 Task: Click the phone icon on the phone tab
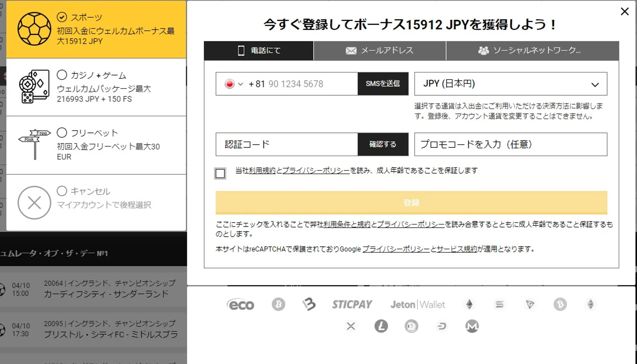tap(241, 51)
